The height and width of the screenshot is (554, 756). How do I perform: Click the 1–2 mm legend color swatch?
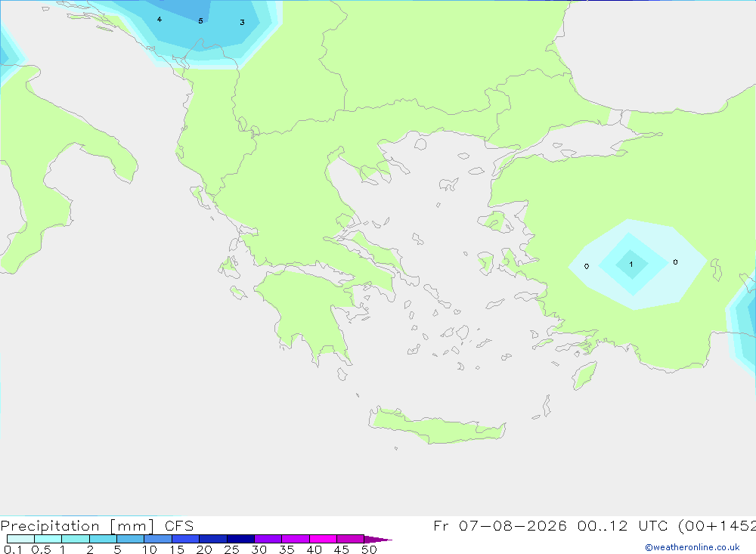pos(76,539)
